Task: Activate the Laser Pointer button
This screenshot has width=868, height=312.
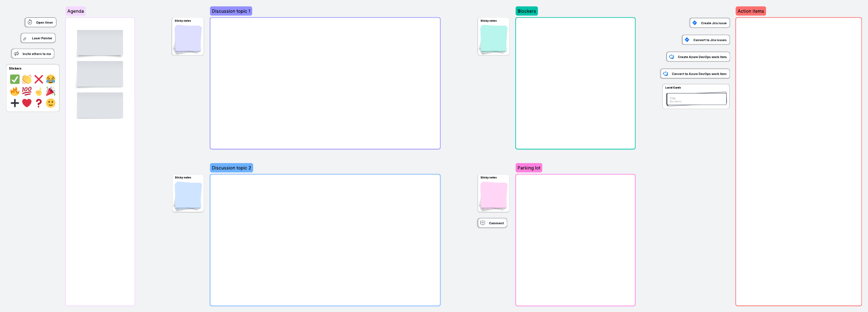Action: coord(38,38)
